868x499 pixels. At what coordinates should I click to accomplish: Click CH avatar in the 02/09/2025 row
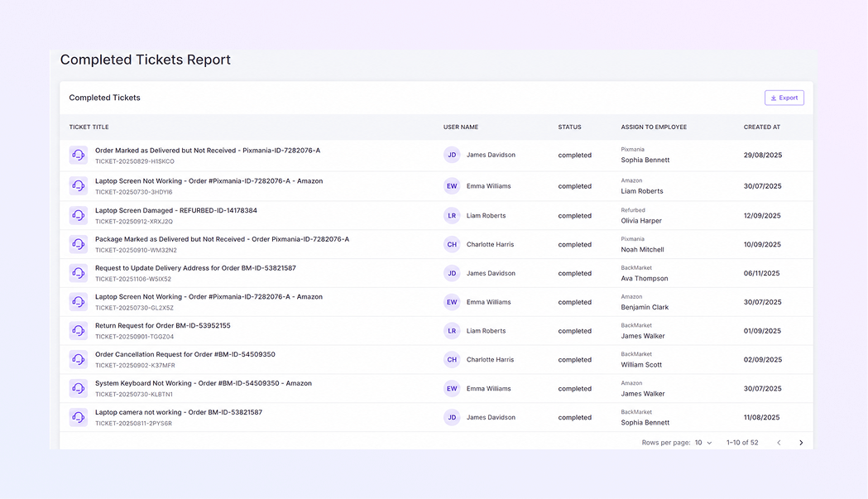pyautogui.click(x=452, y=359)
